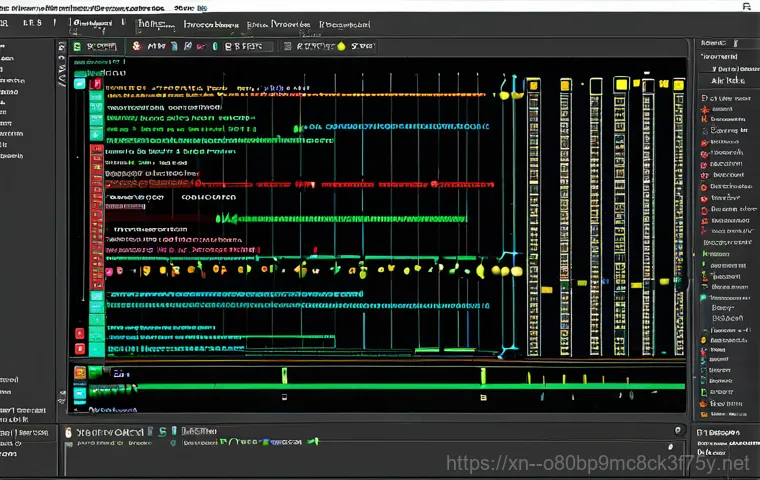Click the white icon starting the bottom panel
The width and height of the screenshot is (760, 480).
[68, 432]
